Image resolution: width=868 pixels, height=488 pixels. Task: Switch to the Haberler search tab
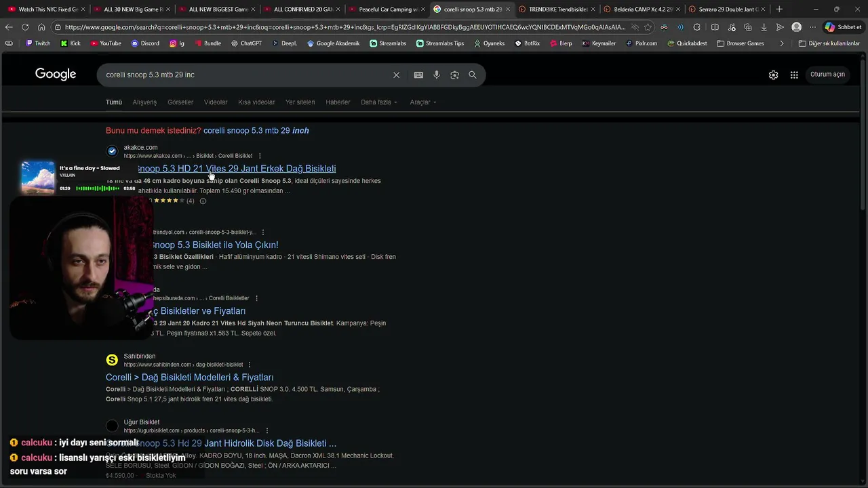(x=338, y=102)
